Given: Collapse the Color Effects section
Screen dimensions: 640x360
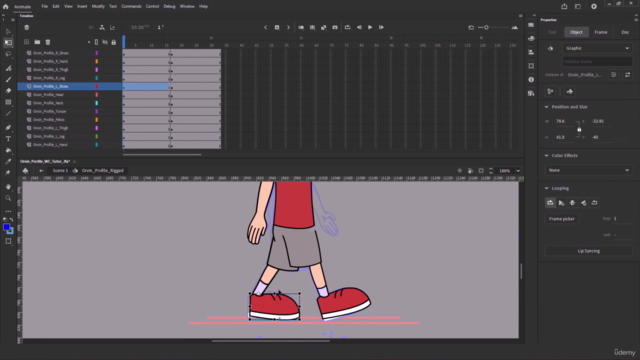Looking at the screenshot, I should (x=547, y=156).
